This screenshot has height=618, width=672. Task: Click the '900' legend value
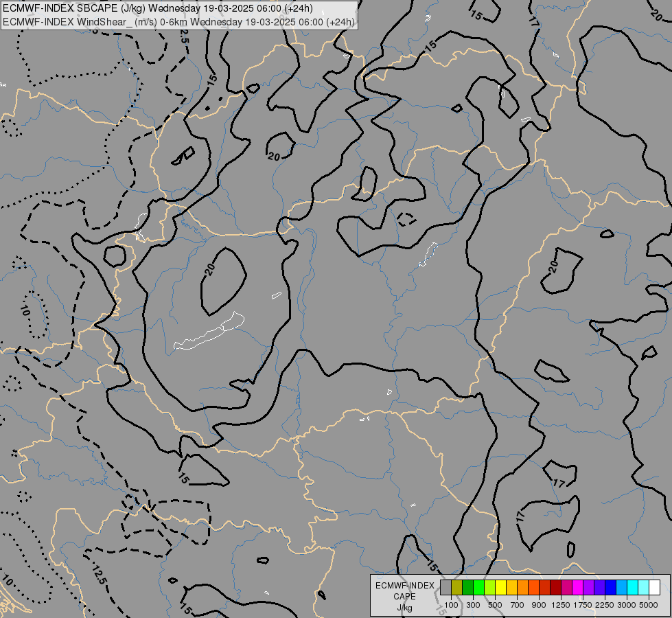pyautogui.click(x=539, y=605)
